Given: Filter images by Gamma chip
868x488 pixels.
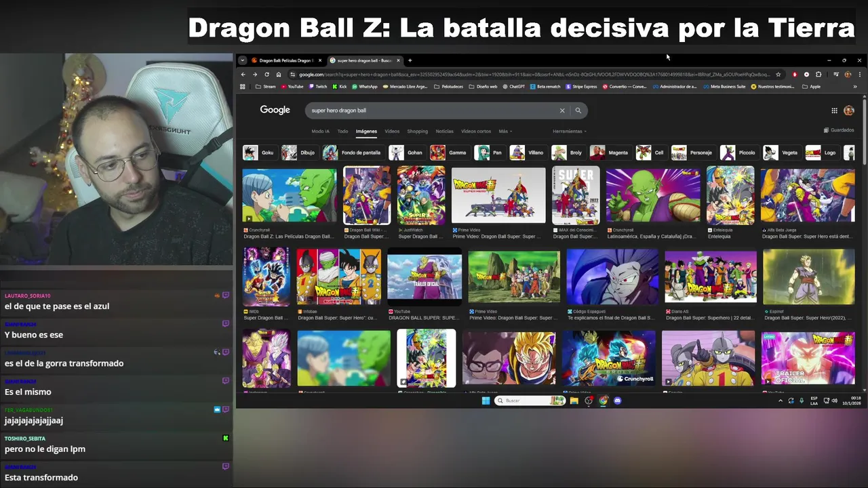Looking at the screenshot, I should (x=449, y=152).
